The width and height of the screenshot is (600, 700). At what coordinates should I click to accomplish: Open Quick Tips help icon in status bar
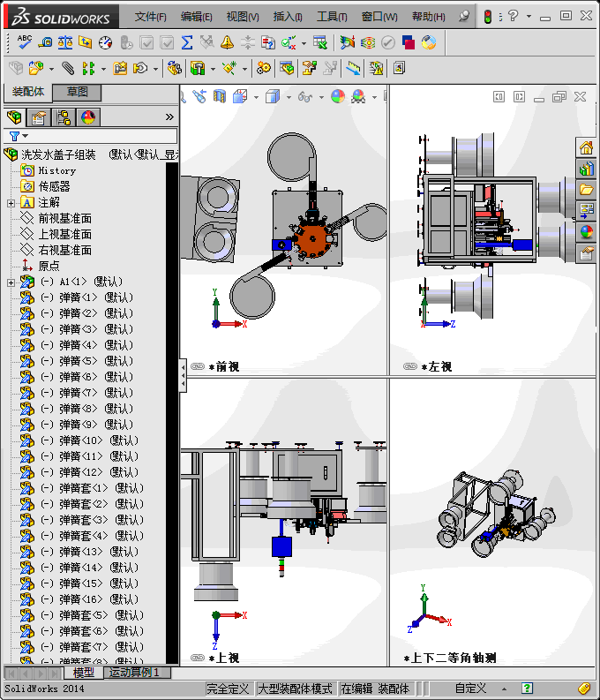coord(527,689)
